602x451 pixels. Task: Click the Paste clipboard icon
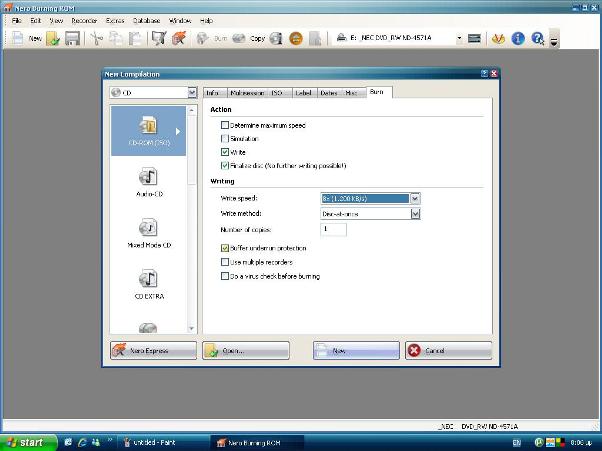[135, 38]
